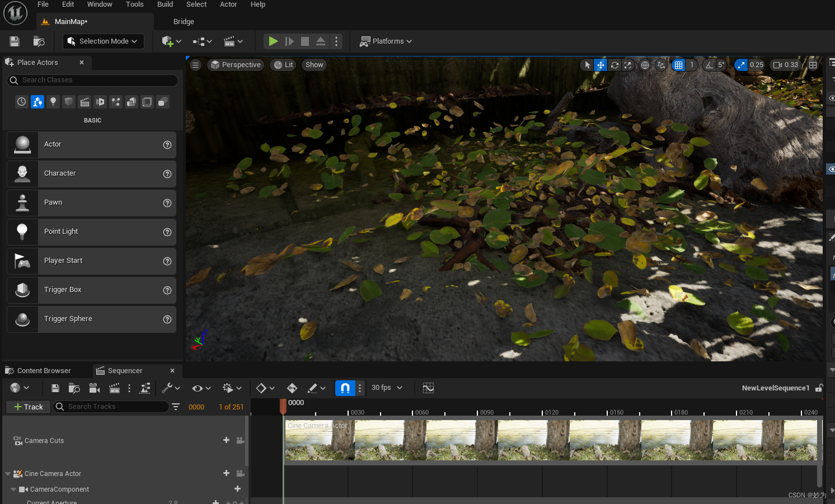
Task: Open the Sequencer camera icon in toolbar
Action: [95, 388]
